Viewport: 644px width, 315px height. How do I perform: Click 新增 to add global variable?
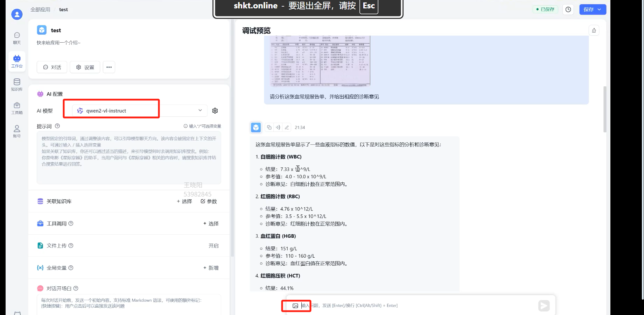click(211, 268)
